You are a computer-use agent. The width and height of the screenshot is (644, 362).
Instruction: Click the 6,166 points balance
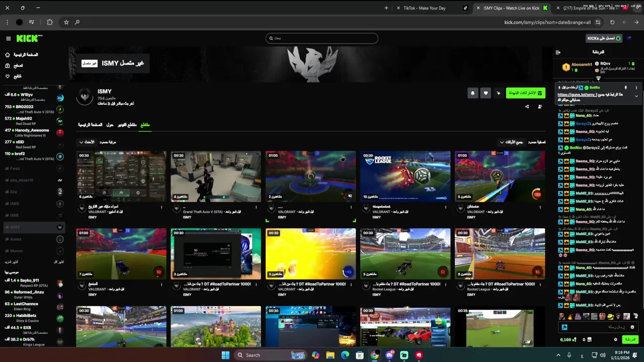coord(568,340)
